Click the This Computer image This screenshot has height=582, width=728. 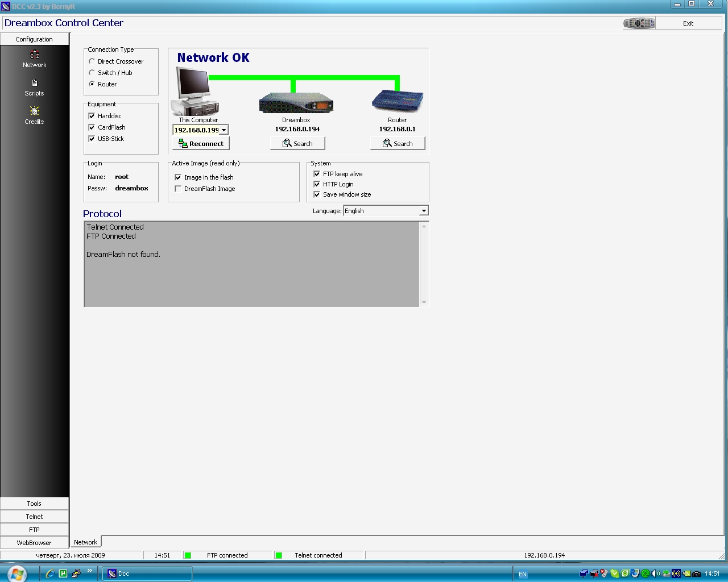[195, 92]
